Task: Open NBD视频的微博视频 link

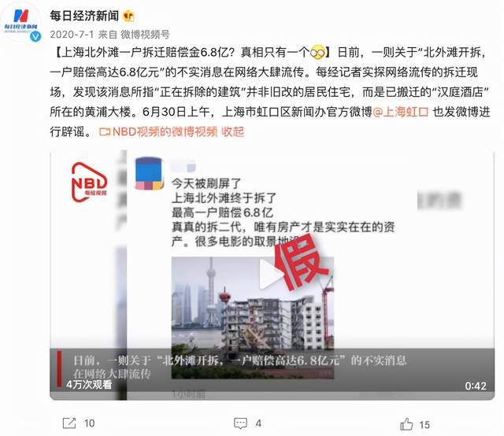Action: coord(165,131)
